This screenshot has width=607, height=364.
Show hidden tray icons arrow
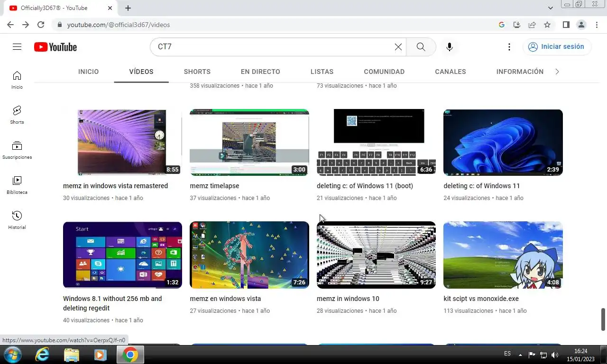coord(520,355)
